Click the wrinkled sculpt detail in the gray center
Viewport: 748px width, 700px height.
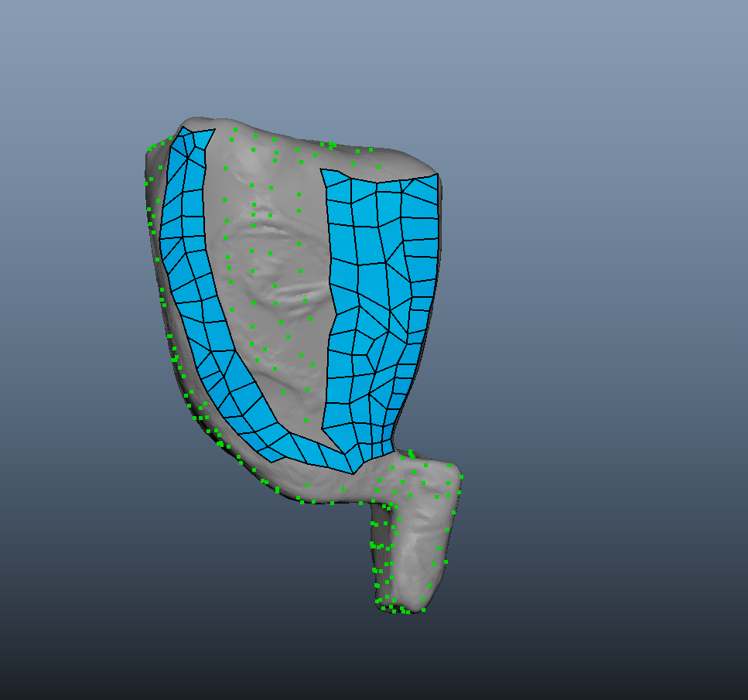(x=286, y=294)
